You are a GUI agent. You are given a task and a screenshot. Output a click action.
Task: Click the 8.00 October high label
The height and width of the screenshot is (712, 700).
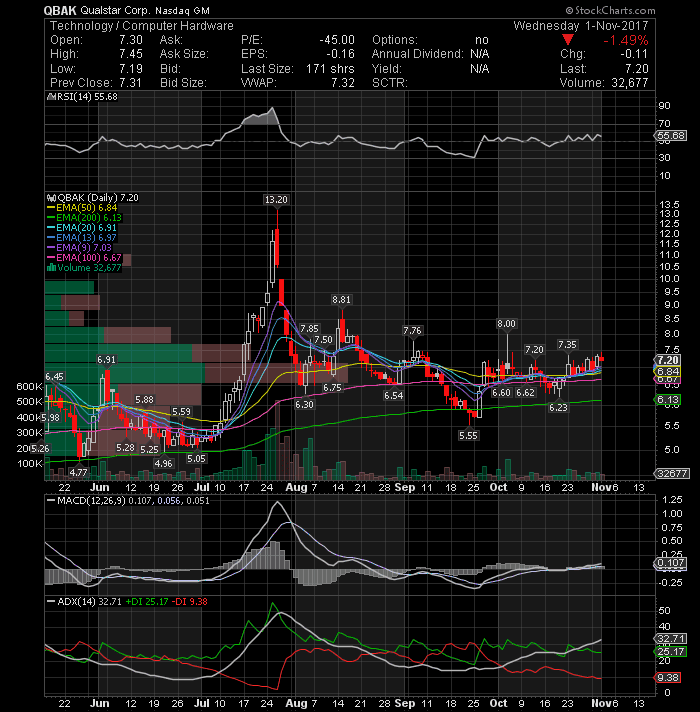pos(506,324)
